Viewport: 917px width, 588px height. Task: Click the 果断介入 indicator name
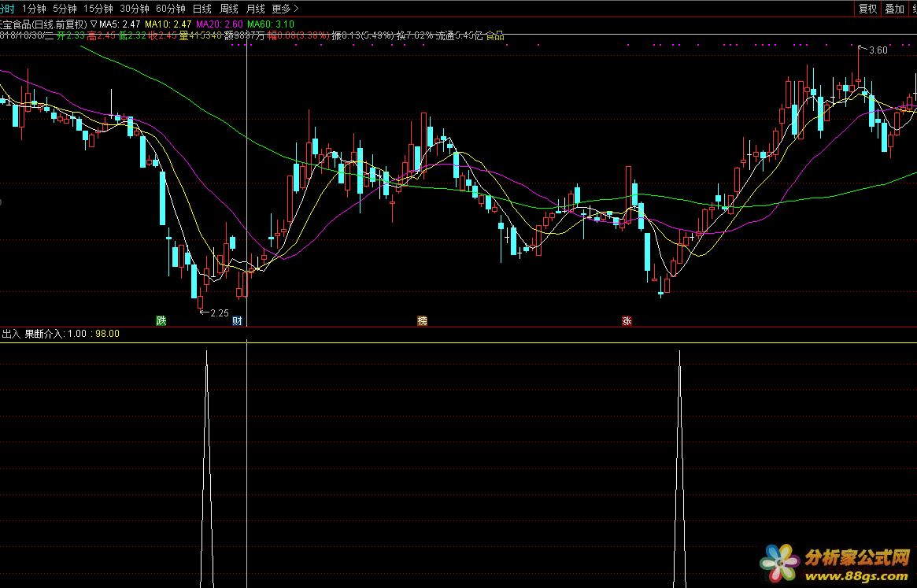(x=44, y=334)
